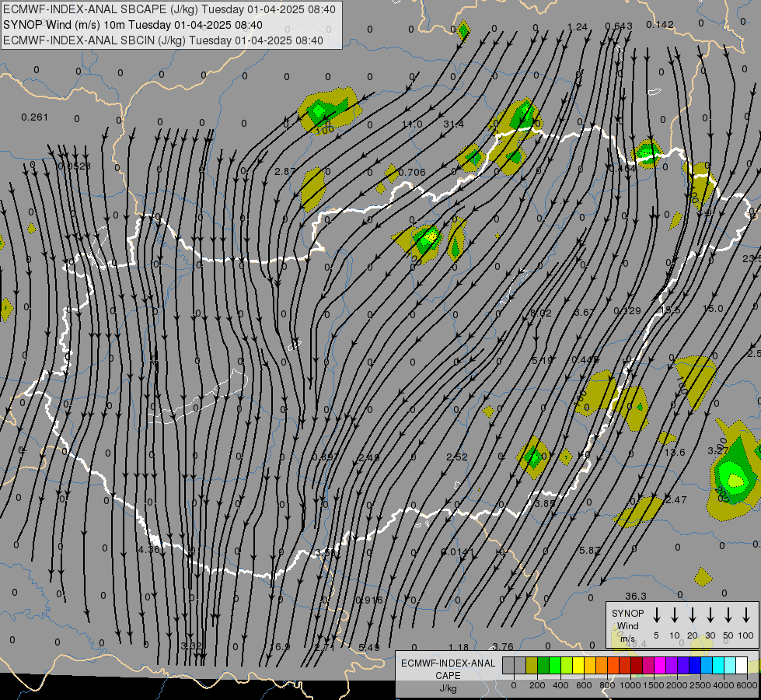Screen dimensions: 761x700
Task: Click the 0.643 value on the map
Action: click(x=619, y=26)
